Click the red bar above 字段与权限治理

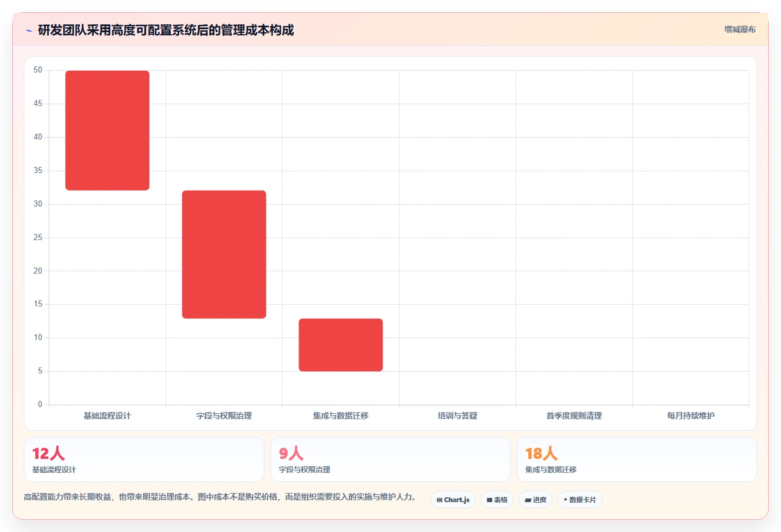coord(224,254)
